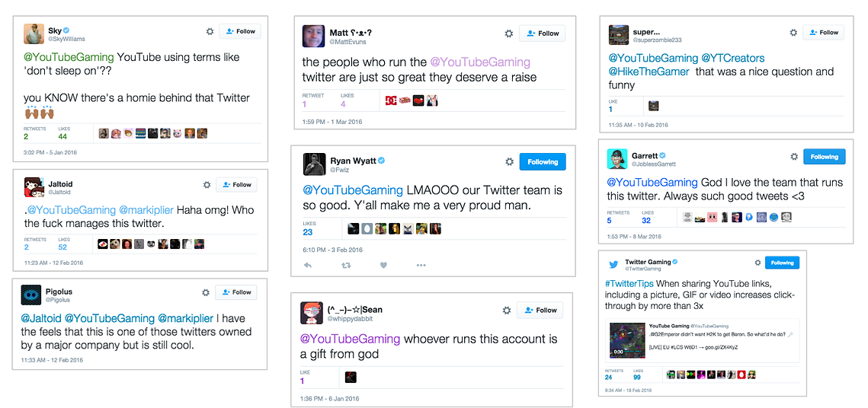Click verified badge next to Garrett's name

click(x=663, y=155)
